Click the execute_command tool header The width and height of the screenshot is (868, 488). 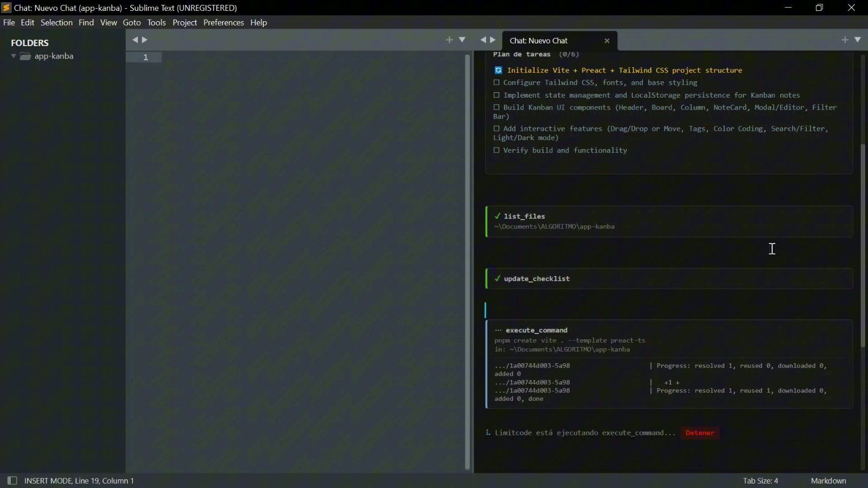click(x=537, y=330)
